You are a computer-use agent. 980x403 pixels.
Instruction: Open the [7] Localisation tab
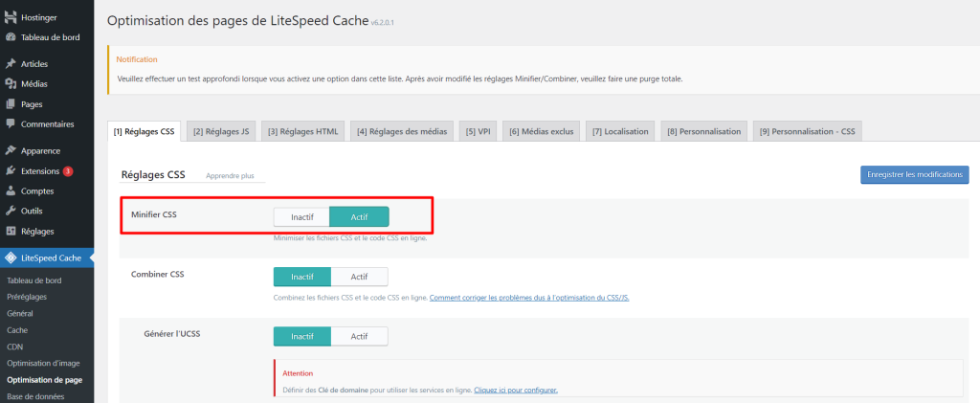pyautogui.click(x=620, y=132)
